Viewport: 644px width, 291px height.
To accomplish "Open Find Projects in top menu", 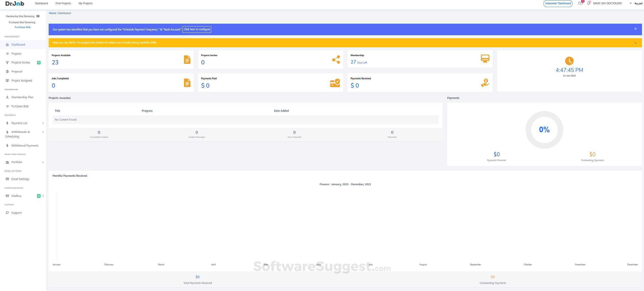I will 63,4.
